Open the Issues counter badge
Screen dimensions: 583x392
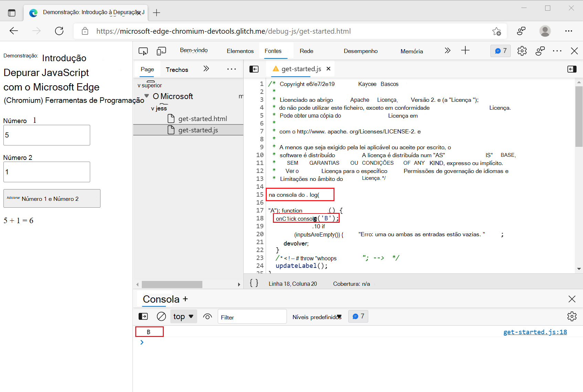[500, 51]
